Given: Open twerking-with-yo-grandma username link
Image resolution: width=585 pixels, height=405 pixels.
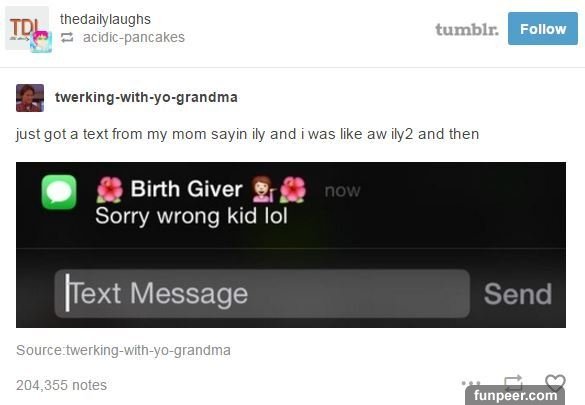Looking at the screenshot, I should (x=146, y=97).
